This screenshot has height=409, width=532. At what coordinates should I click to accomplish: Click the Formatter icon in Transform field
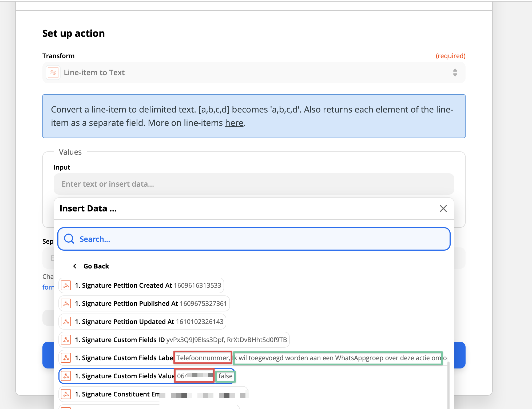point(53,73)
